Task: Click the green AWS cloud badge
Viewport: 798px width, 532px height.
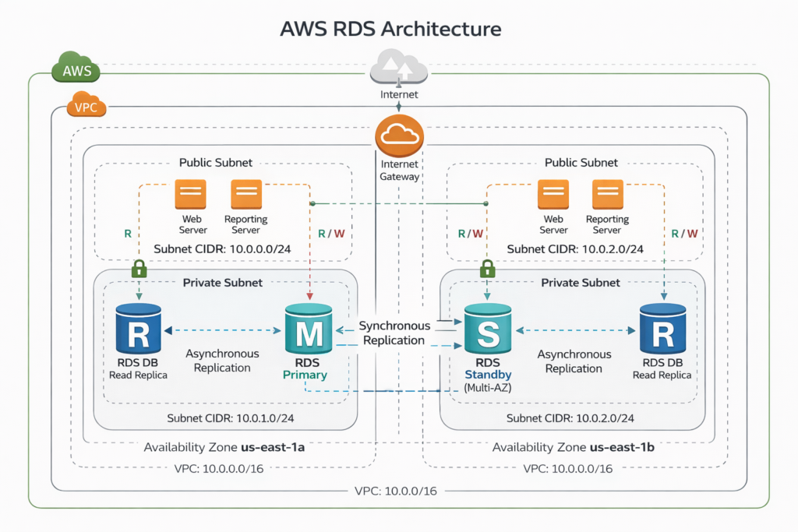Action: (x=76, y=69)
